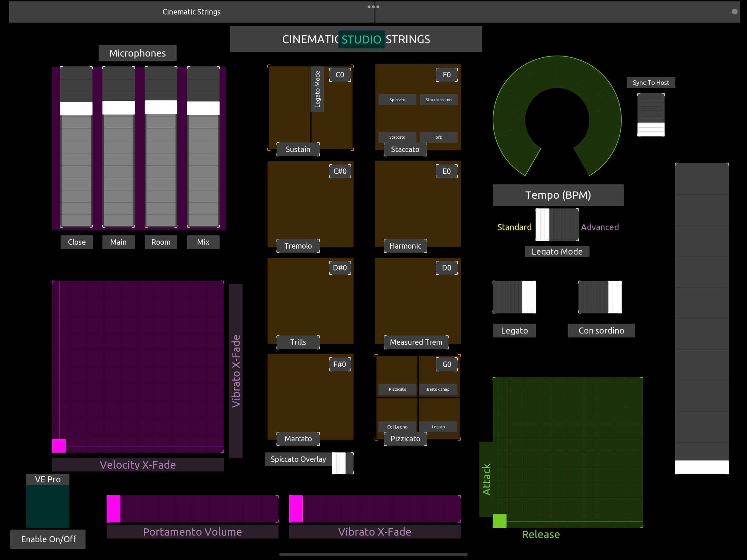
Task: Click the Main microphone fader handle
Action: pyautogui.click(x=119, y=108)
